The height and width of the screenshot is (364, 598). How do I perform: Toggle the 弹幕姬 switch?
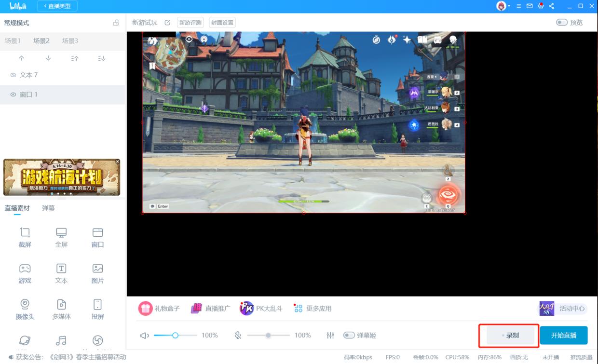(x=349, y=335)
